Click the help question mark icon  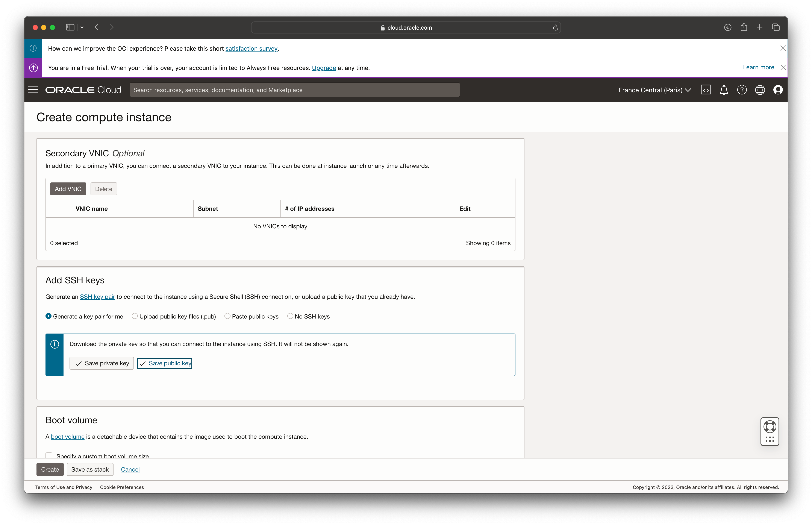[742, 90]
